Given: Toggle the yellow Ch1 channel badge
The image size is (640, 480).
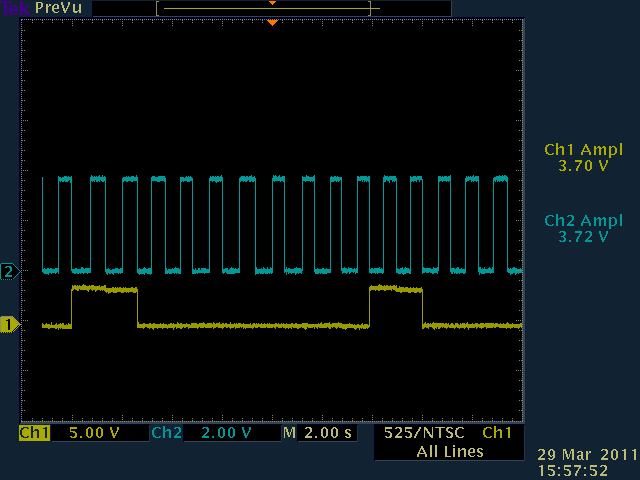Looking at the screenshot, I should (34, 433).
